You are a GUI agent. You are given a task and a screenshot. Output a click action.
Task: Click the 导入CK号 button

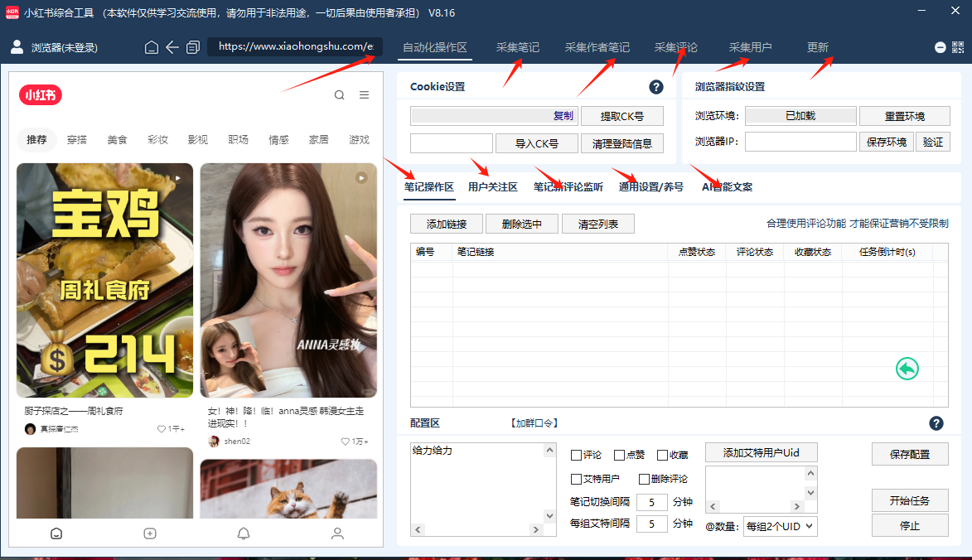537,143
